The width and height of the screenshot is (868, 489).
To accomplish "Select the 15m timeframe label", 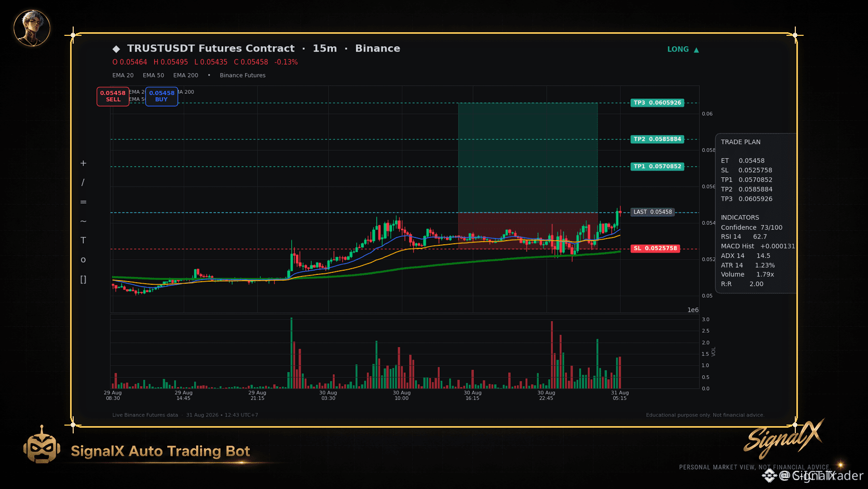I will coord(325,48).
